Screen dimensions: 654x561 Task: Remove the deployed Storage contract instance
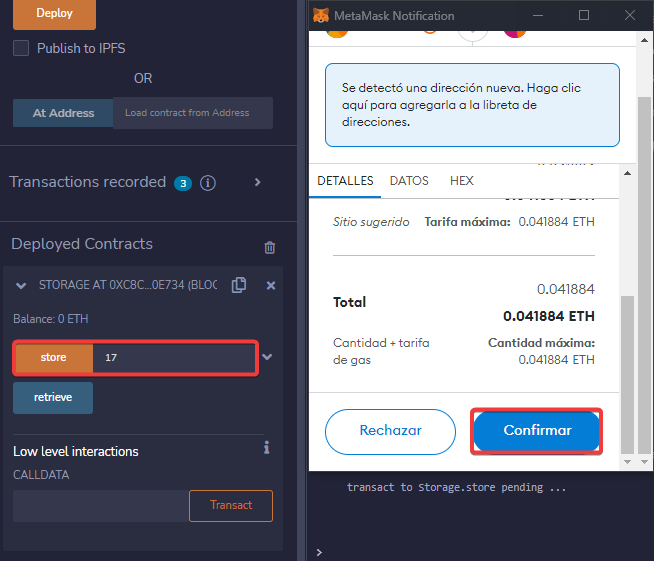click(270, 285)
